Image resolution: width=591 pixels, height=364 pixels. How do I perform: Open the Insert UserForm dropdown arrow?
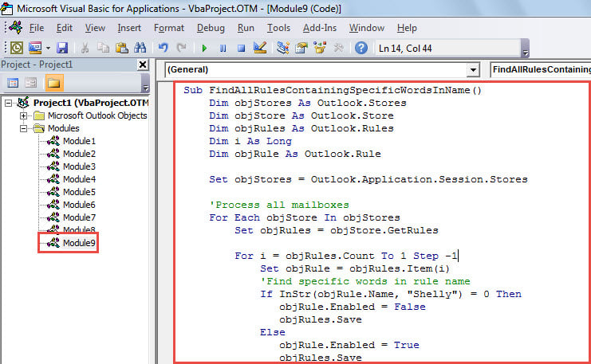[x=48, y=48]
